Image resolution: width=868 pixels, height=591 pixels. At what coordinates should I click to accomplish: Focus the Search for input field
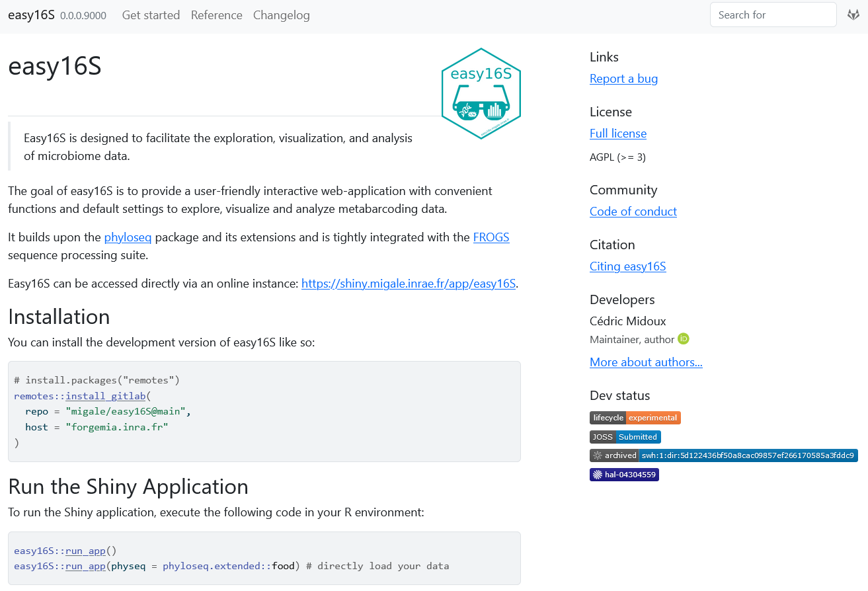point(773,15)
